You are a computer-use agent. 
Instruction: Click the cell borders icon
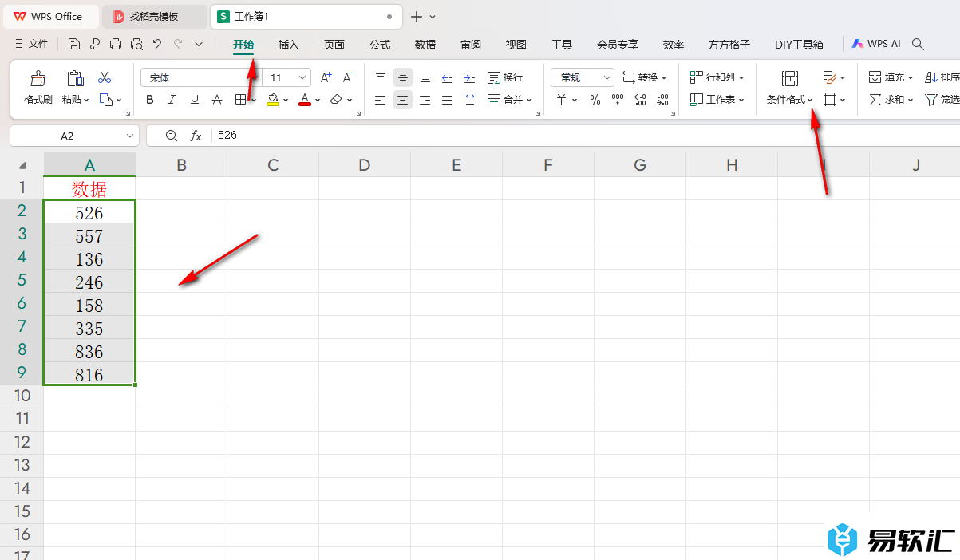(x=240, y=100)
